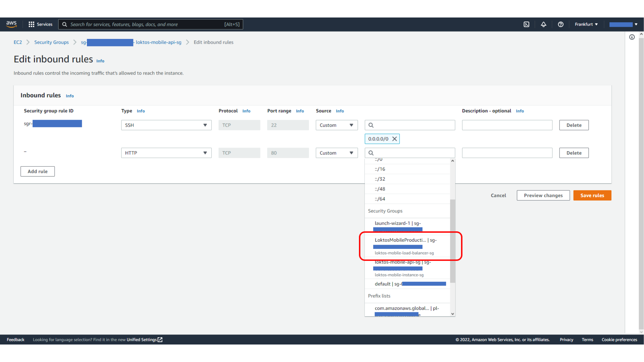Open Info link beside Port range column
The height and width of the screenshot is (362, 644).
click(x=300, y=111)
